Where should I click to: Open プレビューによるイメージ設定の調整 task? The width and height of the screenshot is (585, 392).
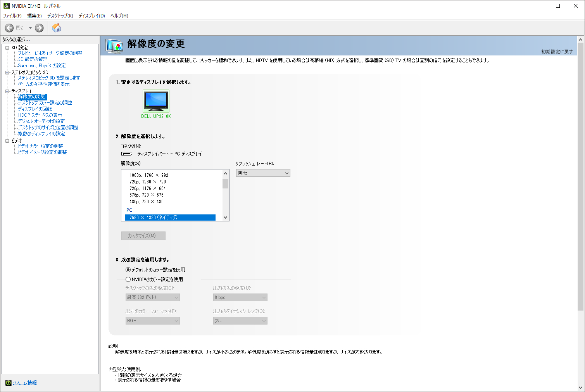[x=50, y=53]
